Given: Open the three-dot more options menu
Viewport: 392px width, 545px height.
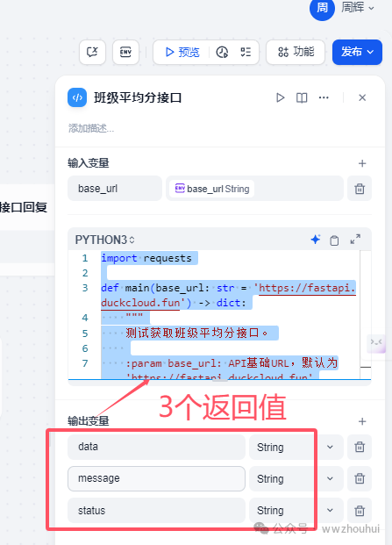Looking at the screenshot, I should (324, 97).
